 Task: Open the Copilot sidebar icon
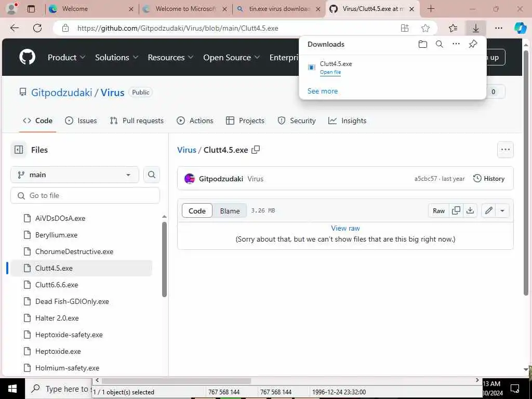click(520, 28)
